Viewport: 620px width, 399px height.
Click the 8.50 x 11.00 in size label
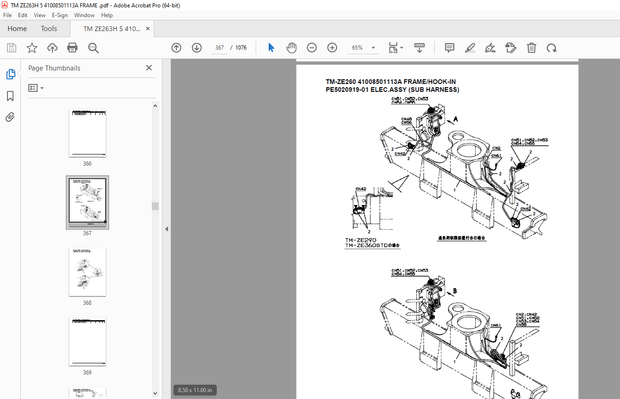pos(195,390)
